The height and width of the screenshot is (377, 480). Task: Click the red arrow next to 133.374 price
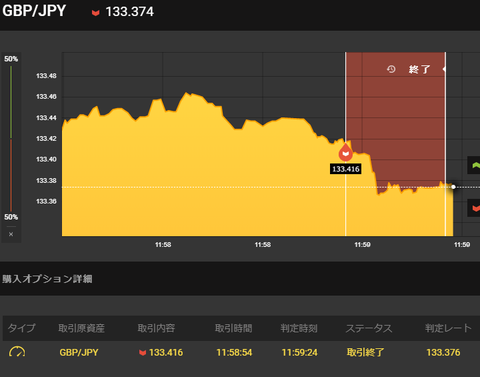96,13
